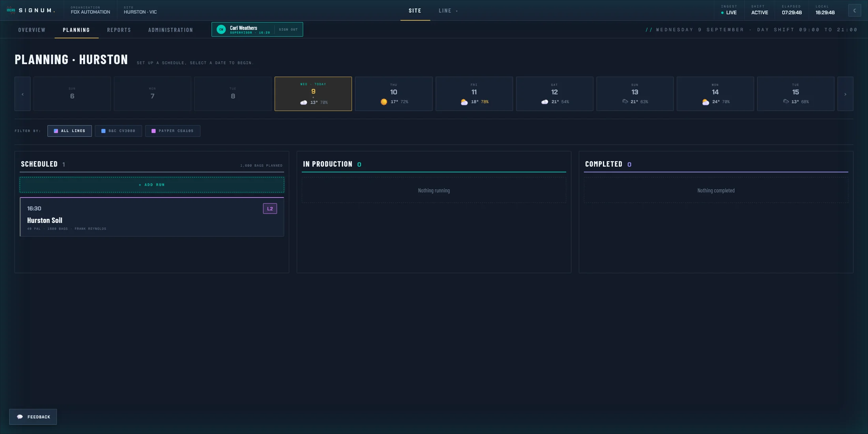Screen dimensions: 868x434
Task: Click the weather icon on Mon 14
Action: (705, 102)
